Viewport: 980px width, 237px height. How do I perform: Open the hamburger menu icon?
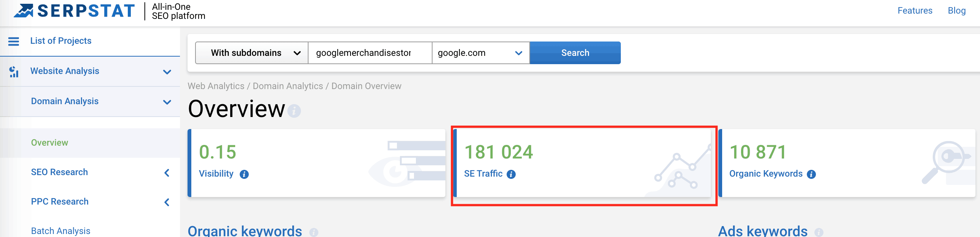pos(14,41)
